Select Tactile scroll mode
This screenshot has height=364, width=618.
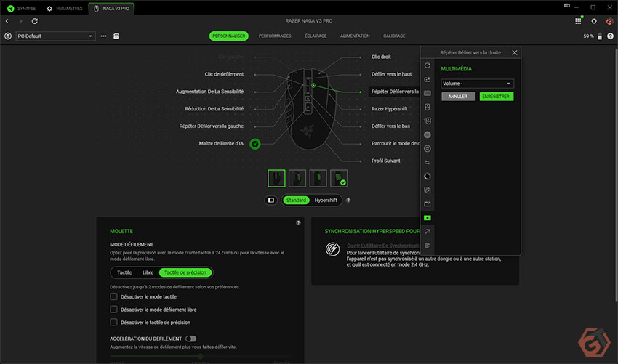pyautogui.click(x=124, y=272)
